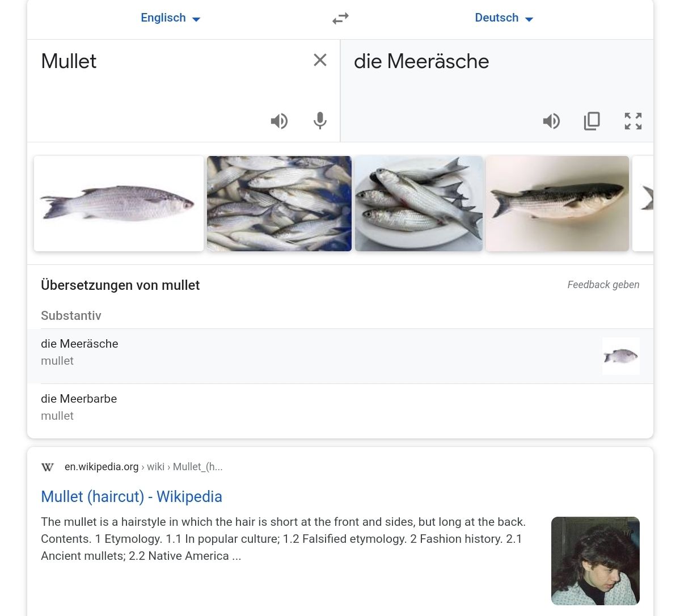Open image of many piled fish
The width and height of the screenshot is (680, 616).
(279, 204)
